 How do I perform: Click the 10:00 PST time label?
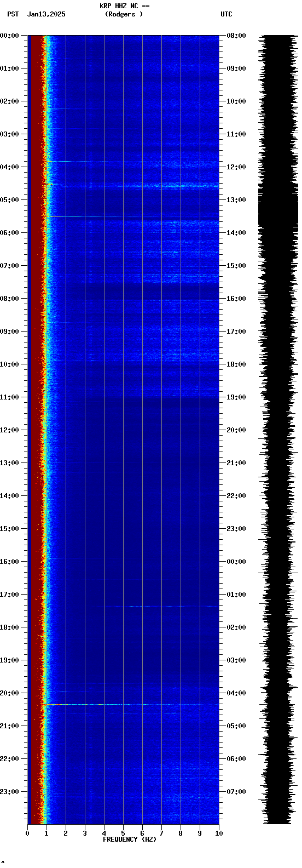(10, 364)
